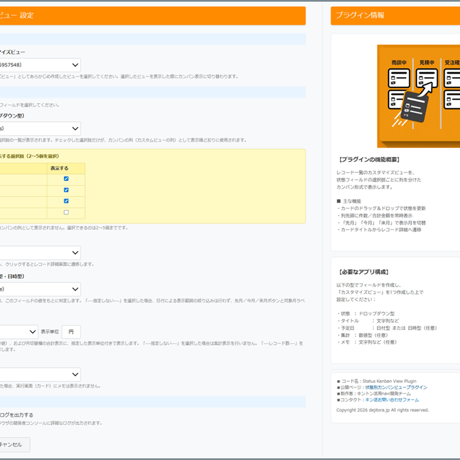Screen dimensions: 460x460
Task: Toggle the second 表示する checkbox
Action: 66,190
